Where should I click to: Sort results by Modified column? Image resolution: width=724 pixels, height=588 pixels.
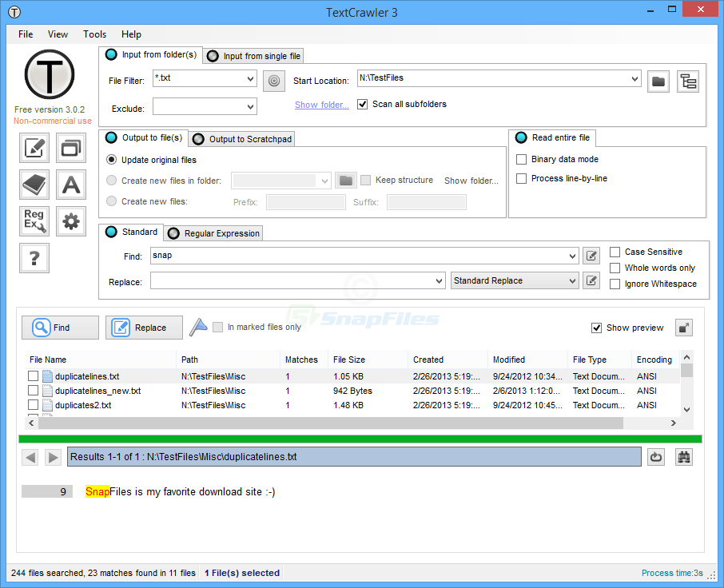pyautogui.click(x=527, y=360)
